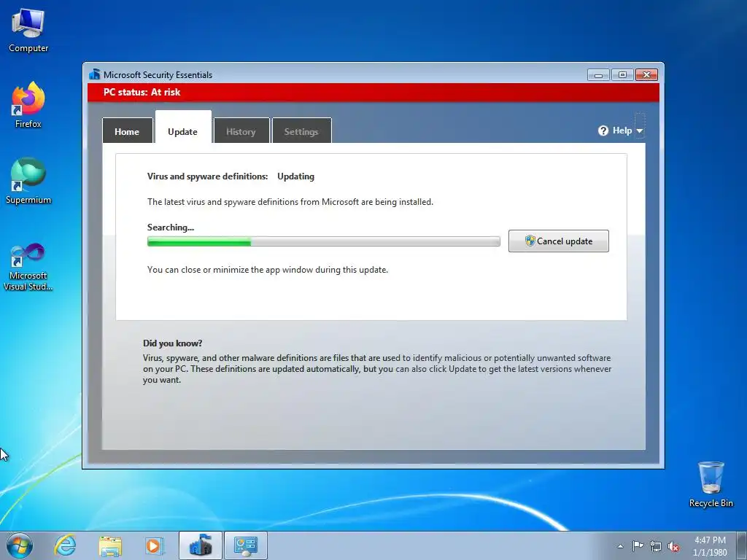Click the Cancel update button
The image size is (747, 560).
[558, 241]
